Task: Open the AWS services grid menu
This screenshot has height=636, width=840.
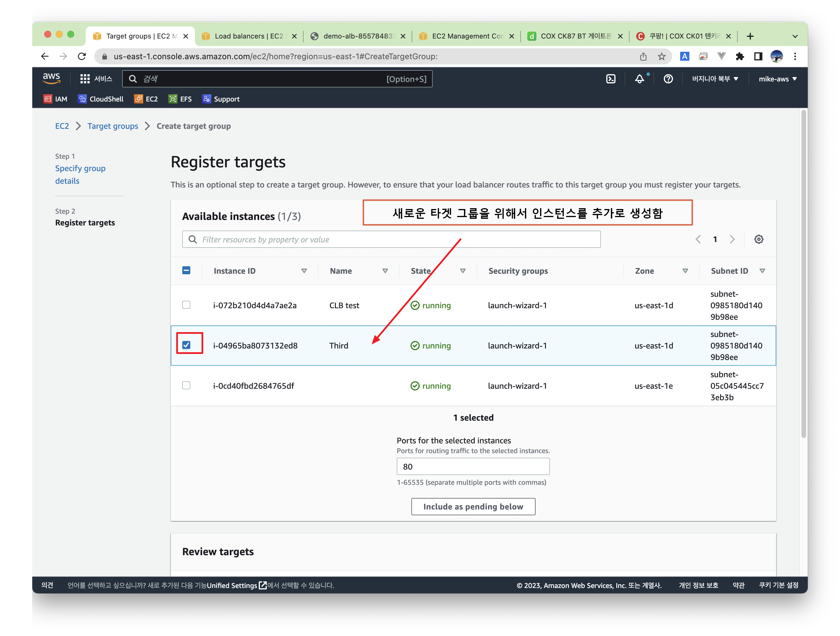Action: [85, 79]
